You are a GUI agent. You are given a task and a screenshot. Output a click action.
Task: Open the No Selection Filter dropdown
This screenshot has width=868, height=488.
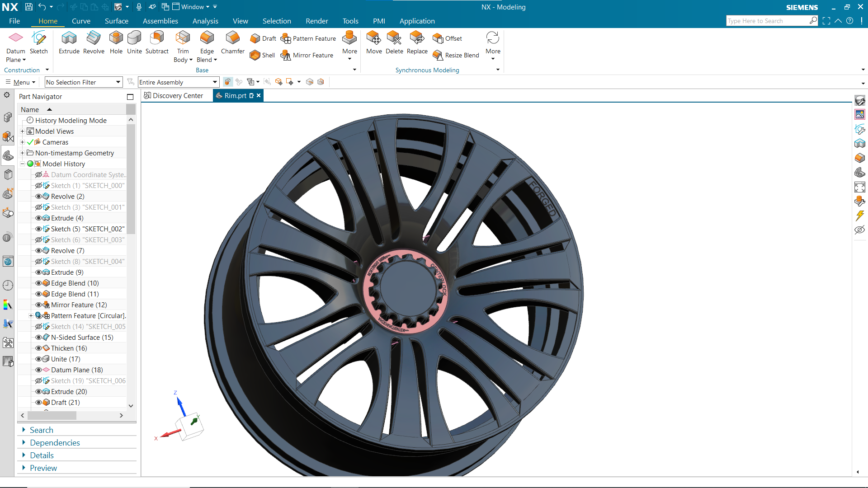point(84,82)
